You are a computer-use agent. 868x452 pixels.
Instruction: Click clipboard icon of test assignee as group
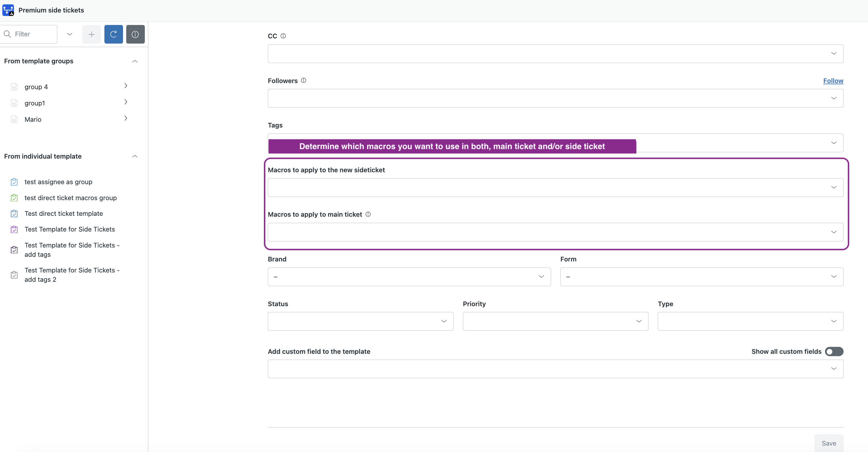[x=14, y=182]
